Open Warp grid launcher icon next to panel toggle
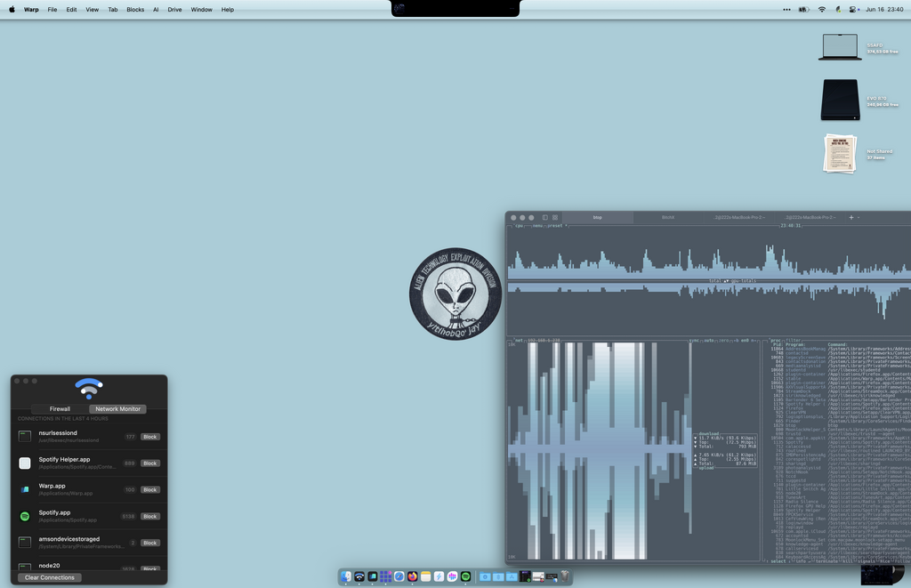Image resolution: width=911 pixels, height=588 pixels. [555, 217]
